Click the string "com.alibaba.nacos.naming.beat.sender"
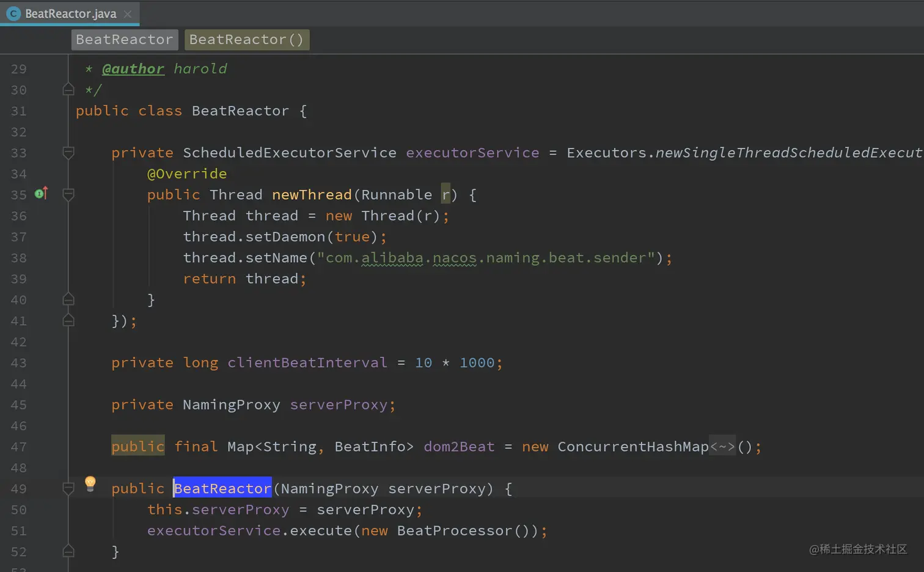This screenshot has height=572, width=924. coord(486,258)
